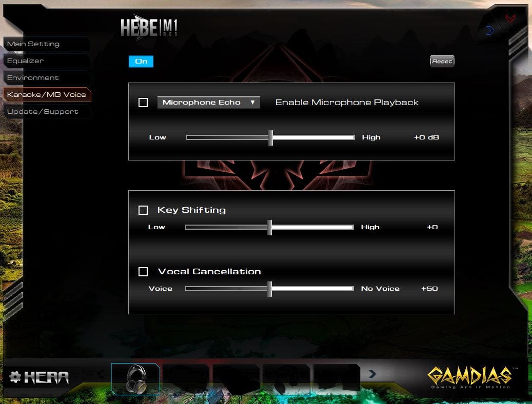Open the Main Setting tab
Image resolution: width=532 pixels, height=404 pixels.
47,44
